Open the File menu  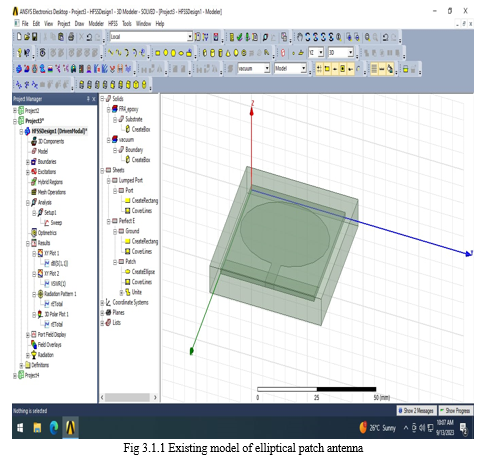(x=25, y=24)
